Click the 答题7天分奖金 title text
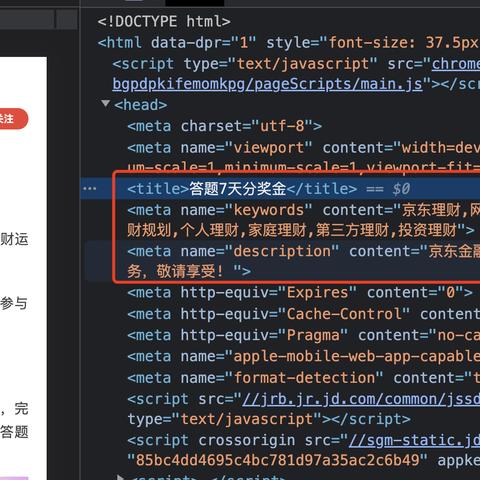 tap(238, 189)
